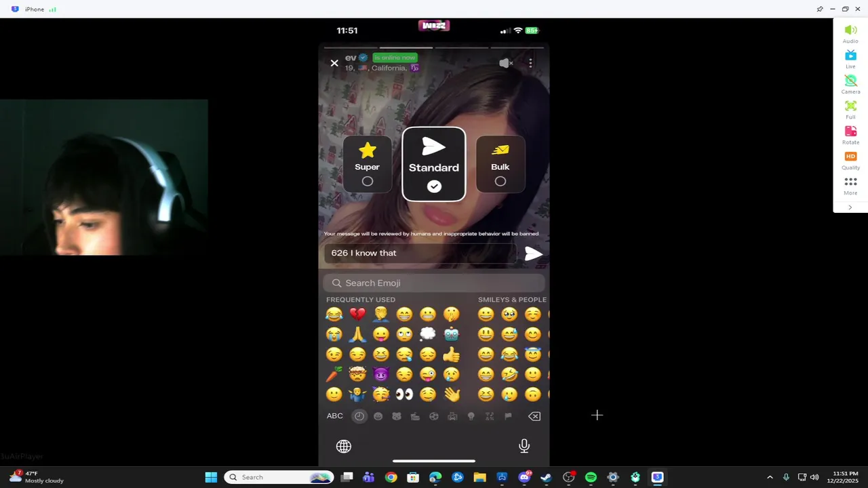Open the clock showing 11:51 PM
868x488 pixels.
pyautogui.click(x=845, y=477)
